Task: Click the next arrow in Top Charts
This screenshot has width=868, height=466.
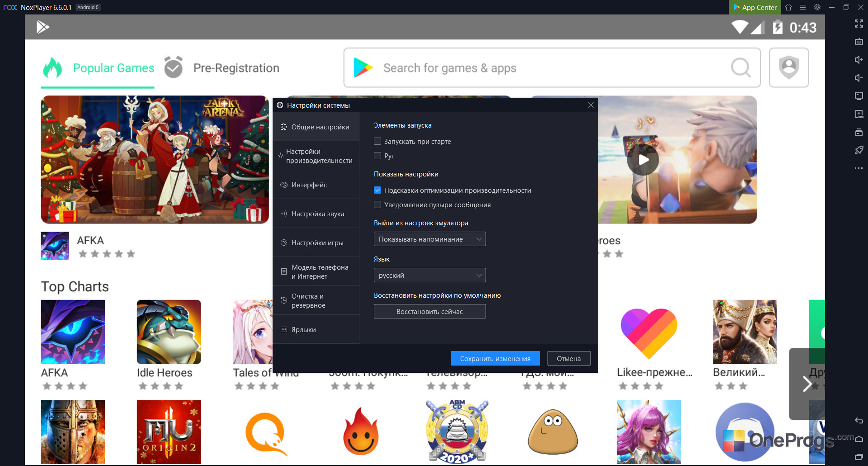Action: click(807, 384)
